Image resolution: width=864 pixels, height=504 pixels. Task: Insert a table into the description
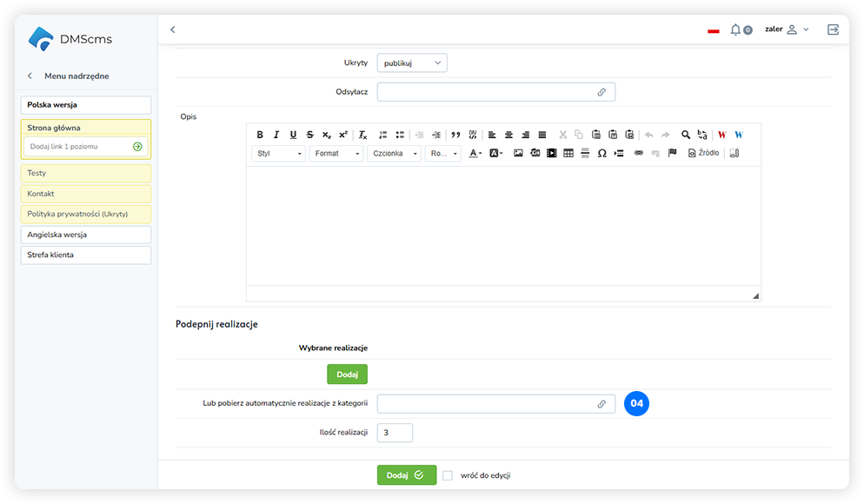click(568, 153)
